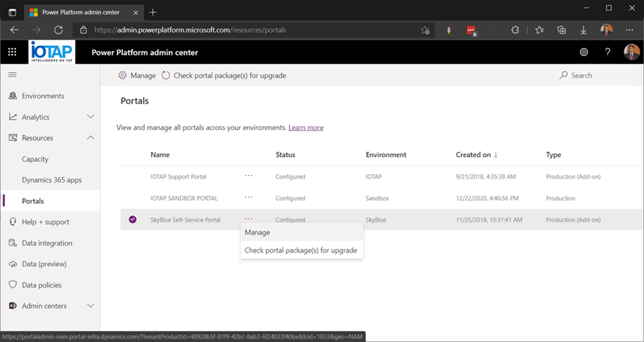Open more options for IOTAP Support Portal

pos(249,175)
